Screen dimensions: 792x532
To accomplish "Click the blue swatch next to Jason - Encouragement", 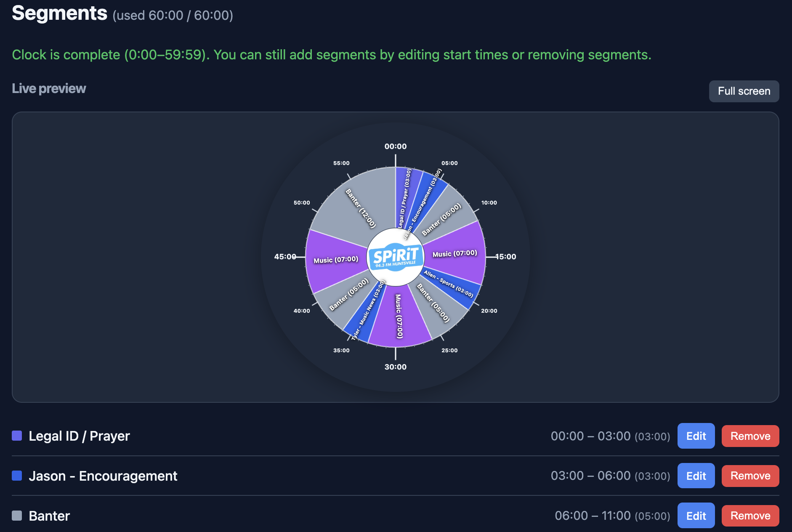I will point(16,476).
